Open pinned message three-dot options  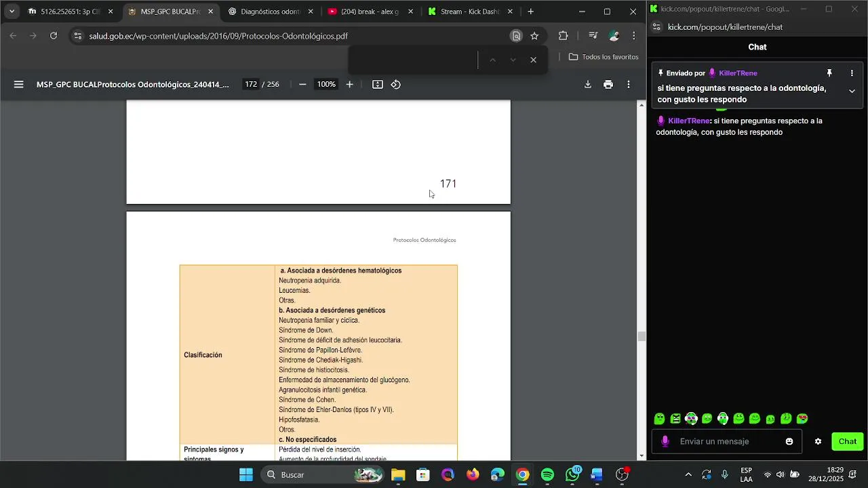tap(852, 73)
